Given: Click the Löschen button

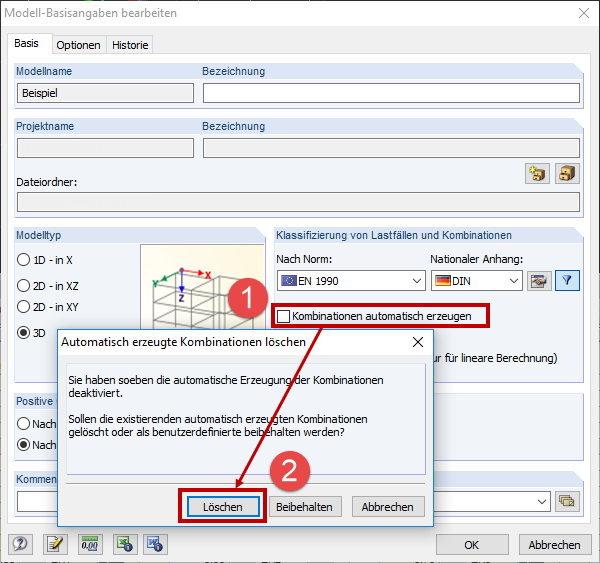Looking at the screenshot, I should 223,507.
